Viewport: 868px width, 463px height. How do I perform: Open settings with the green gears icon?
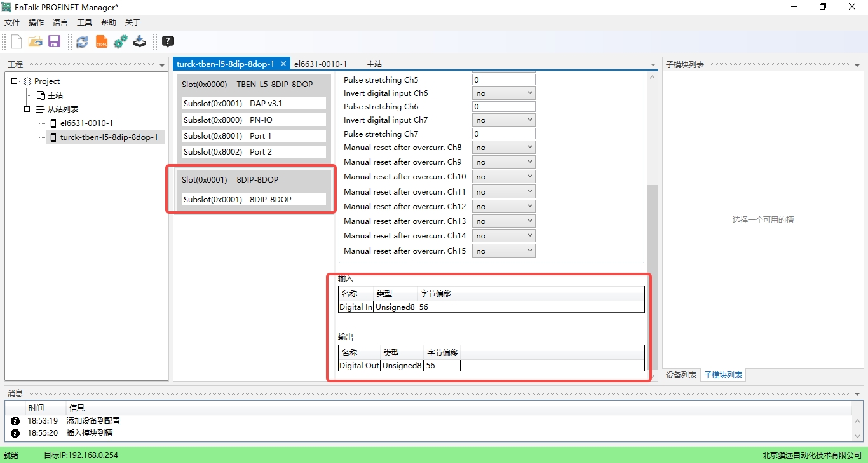(x=121, y=42)
